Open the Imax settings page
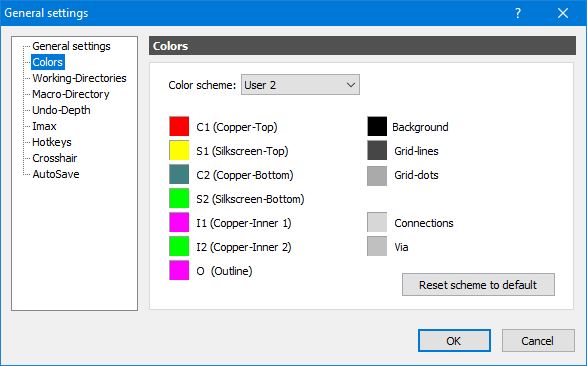Screen dimensions: 587x366 [44, 126]
